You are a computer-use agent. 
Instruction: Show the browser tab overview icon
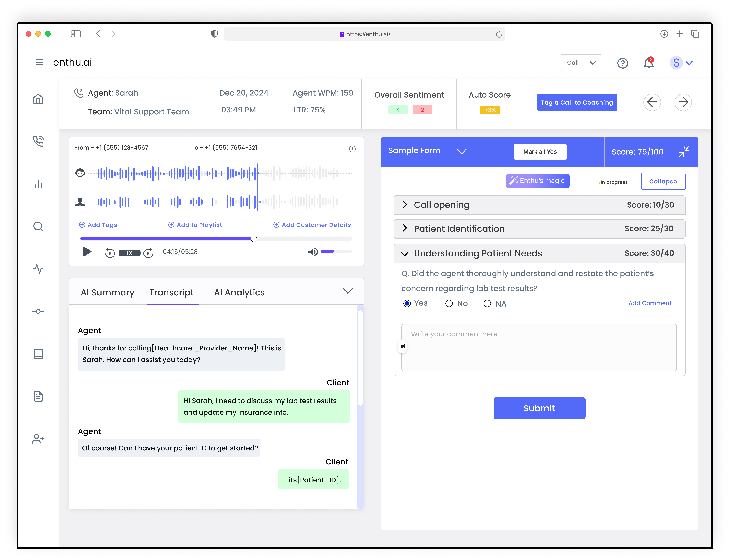click(695, 34)
